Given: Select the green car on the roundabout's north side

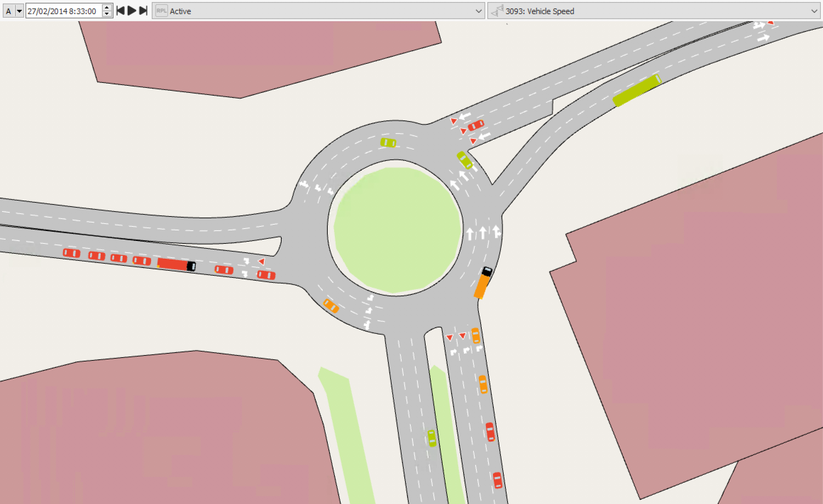Looking at the screenshot, I should click(x=387, y=142).
